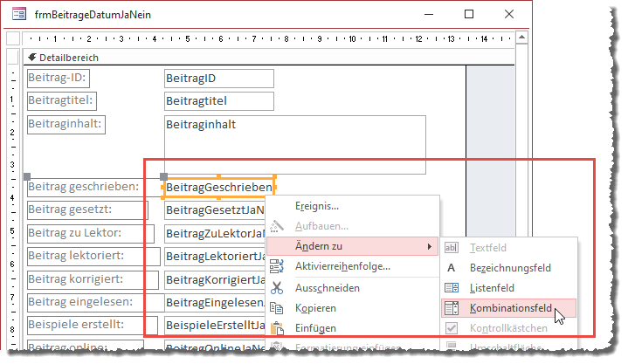Change control to Kombinationsfeld

pyautogui.click(x=508, y=308)
